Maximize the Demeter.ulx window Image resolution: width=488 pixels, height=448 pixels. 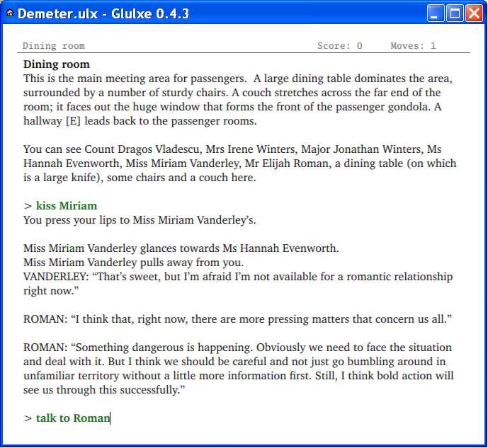(x=455, y=13)
